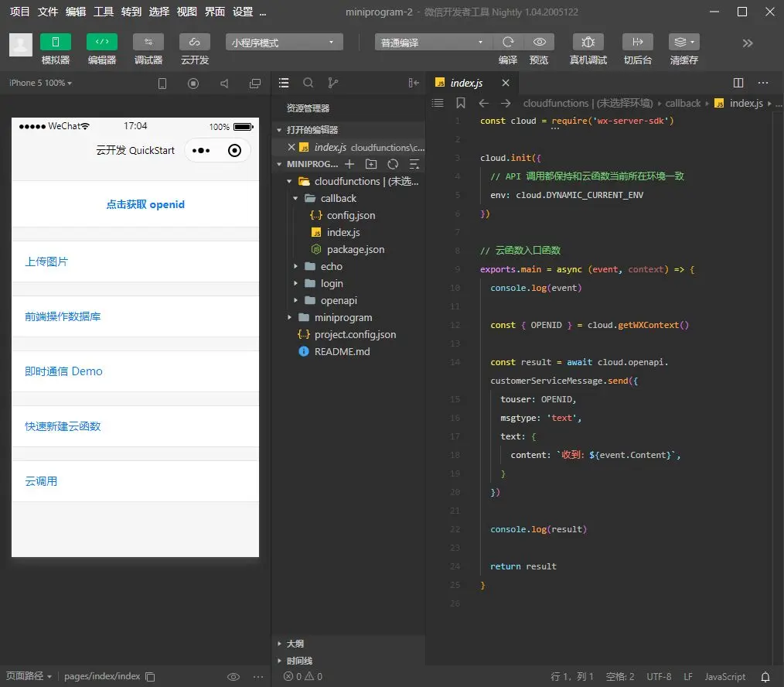The width and height of the screenshot is (784, 687).
Task: Open the source control branch icon
Action: point(332,83)
